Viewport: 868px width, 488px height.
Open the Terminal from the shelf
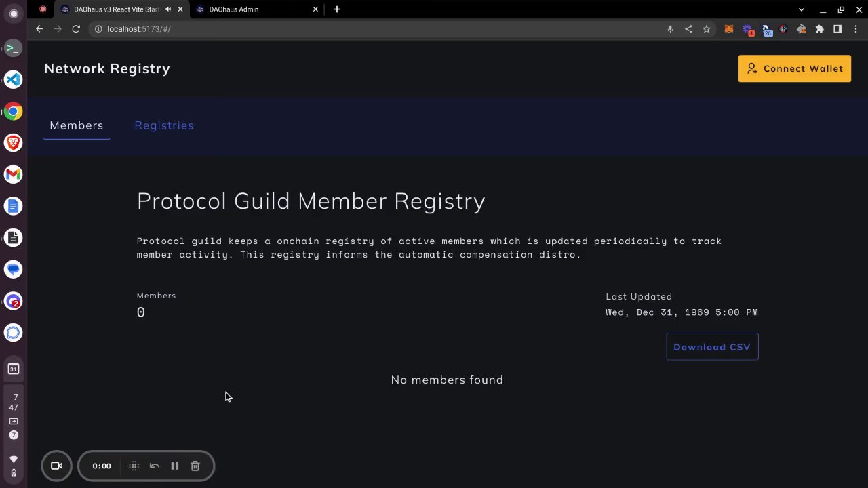(x=13, y=48)
